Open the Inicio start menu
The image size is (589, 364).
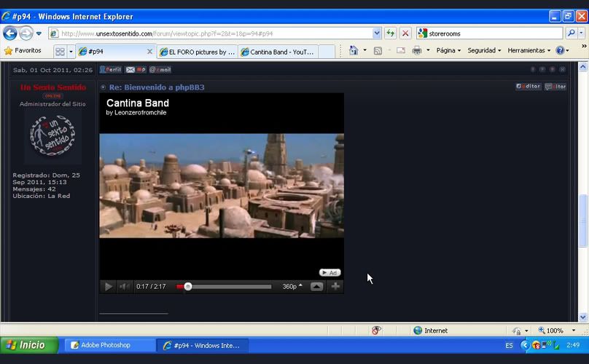click(29, 345)
